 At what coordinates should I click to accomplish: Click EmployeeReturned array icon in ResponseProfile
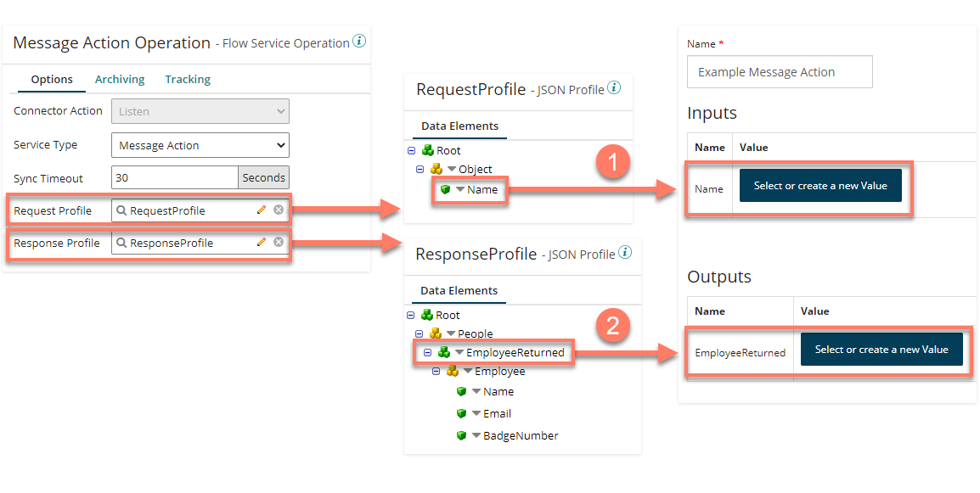(444, 352)
